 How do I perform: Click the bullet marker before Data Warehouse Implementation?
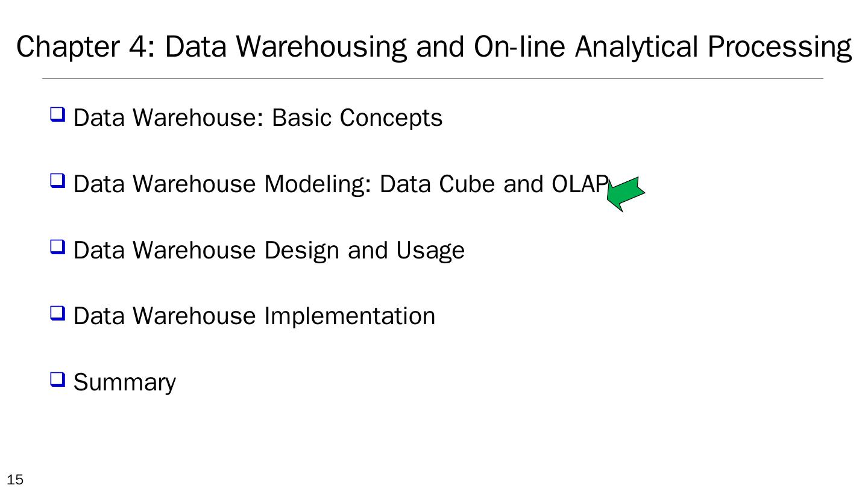click(57, 313)
